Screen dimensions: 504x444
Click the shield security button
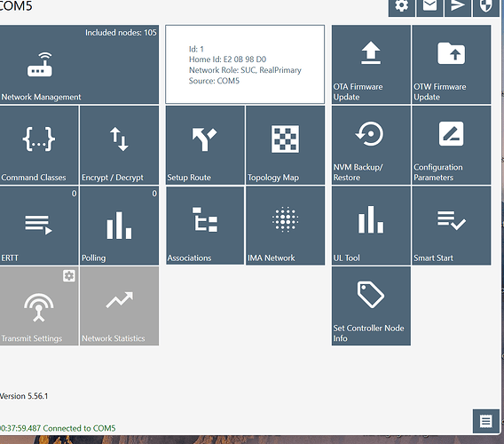click(x=486, y=7)
